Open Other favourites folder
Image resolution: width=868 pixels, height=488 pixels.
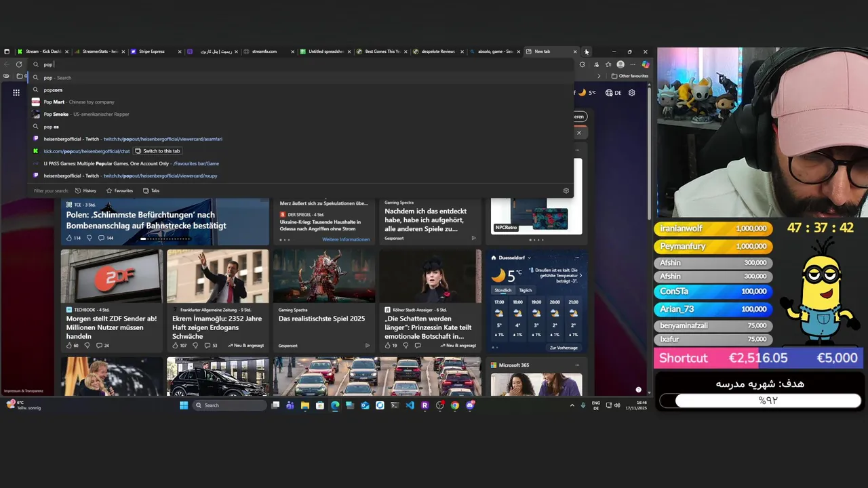[x=630, y=76]
